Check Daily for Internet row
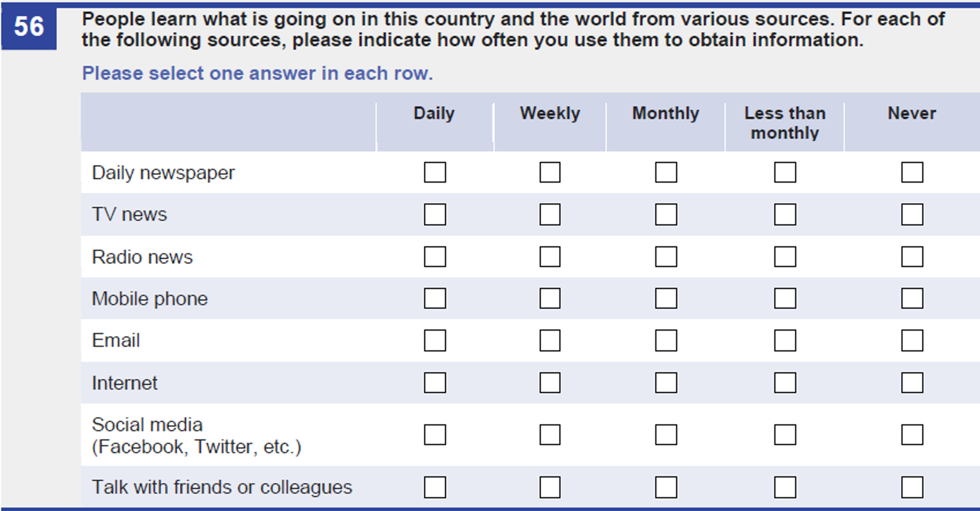980x511 pixels. coord(435,383)
